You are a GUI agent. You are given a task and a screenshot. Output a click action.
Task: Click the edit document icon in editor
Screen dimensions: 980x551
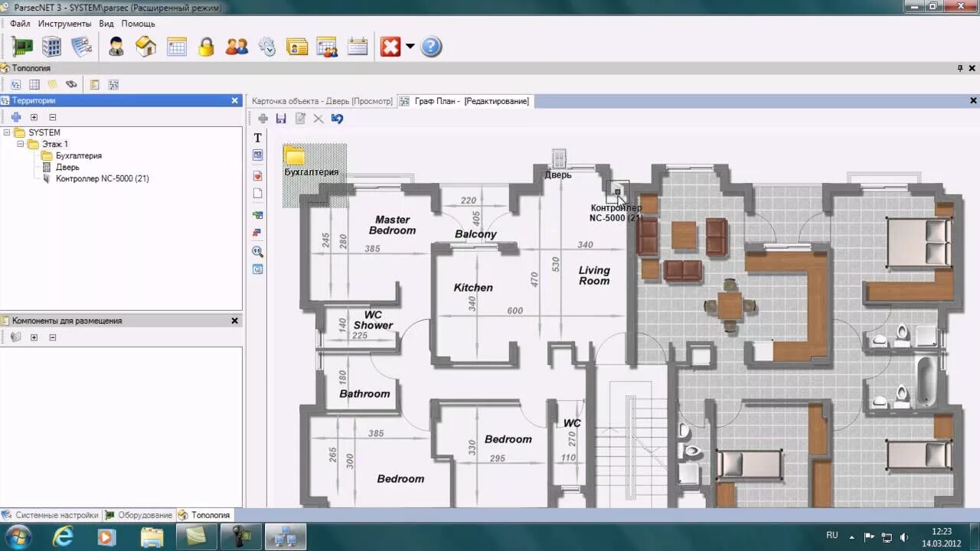coord(300,119)
